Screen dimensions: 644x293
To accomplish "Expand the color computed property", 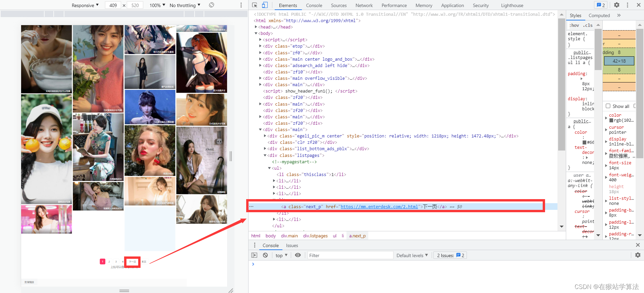I will 606,118.
